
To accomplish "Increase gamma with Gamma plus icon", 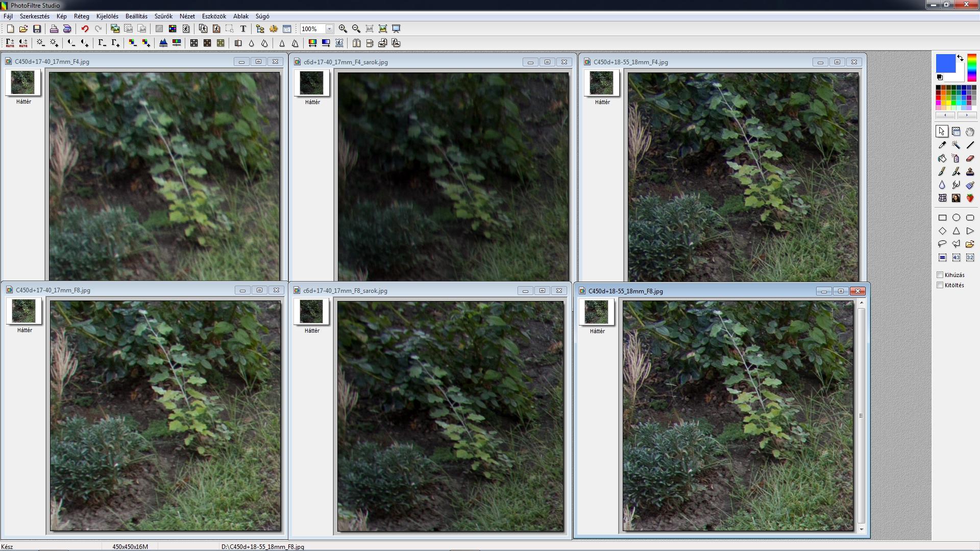I will (115, 43).
